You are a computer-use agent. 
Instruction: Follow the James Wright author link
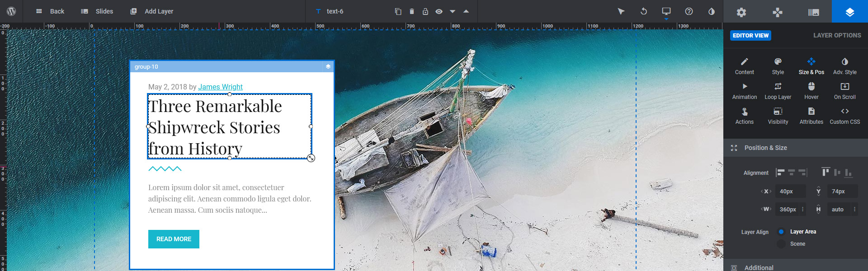[x=220, y=87]
